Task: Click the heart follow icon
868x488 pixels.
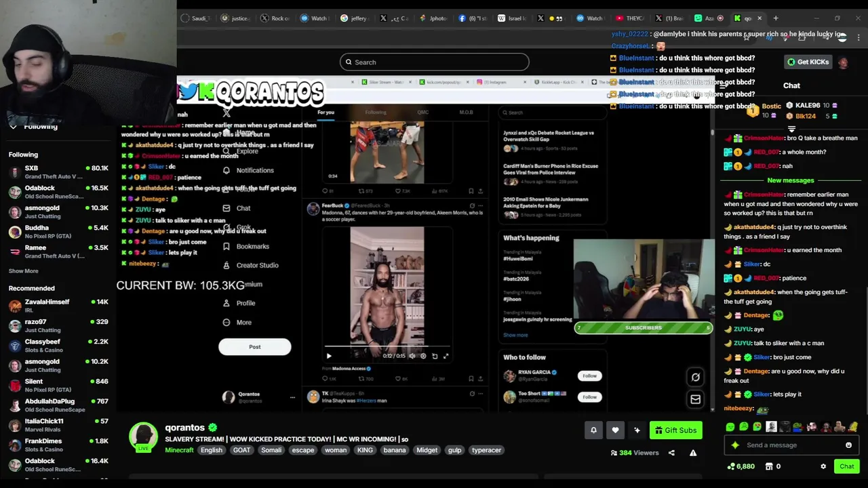Action: 615,430
